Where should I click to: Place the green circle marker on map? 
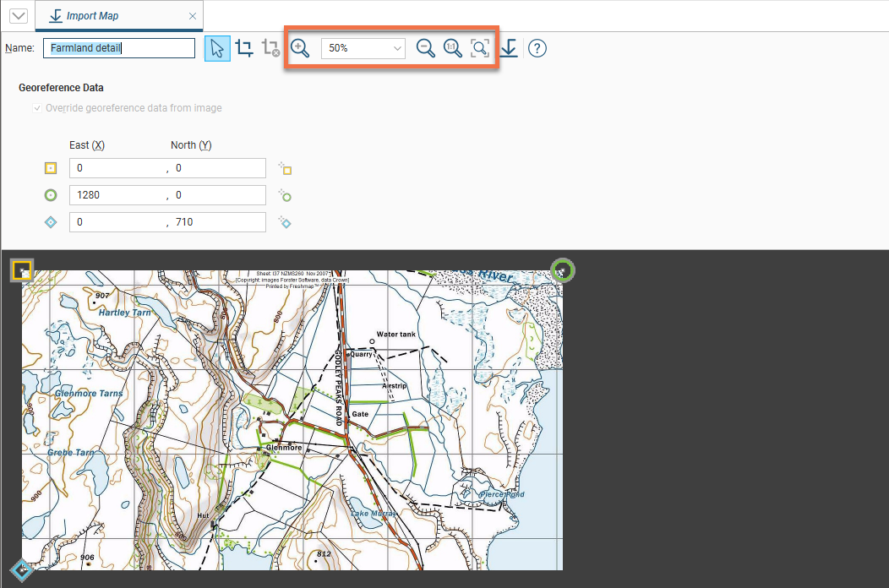285,196
